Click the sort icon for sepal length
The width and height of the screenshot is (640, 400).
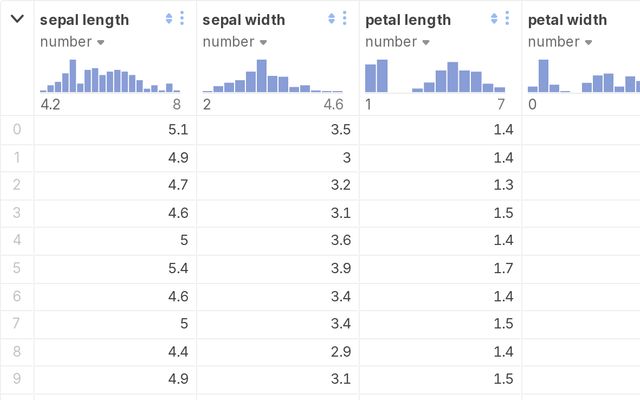pyautogui.click(x=169, y=19)
